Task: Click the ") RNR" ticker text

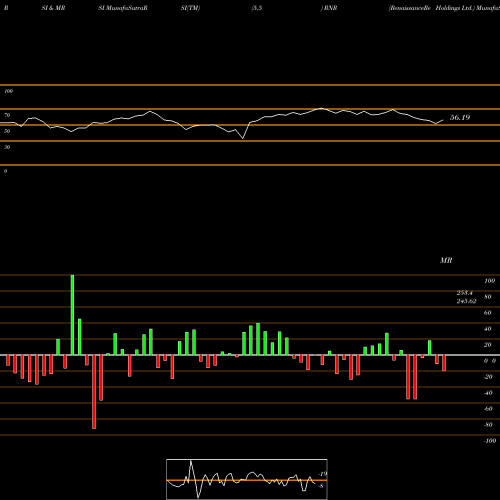Action: tap(329, 8)
